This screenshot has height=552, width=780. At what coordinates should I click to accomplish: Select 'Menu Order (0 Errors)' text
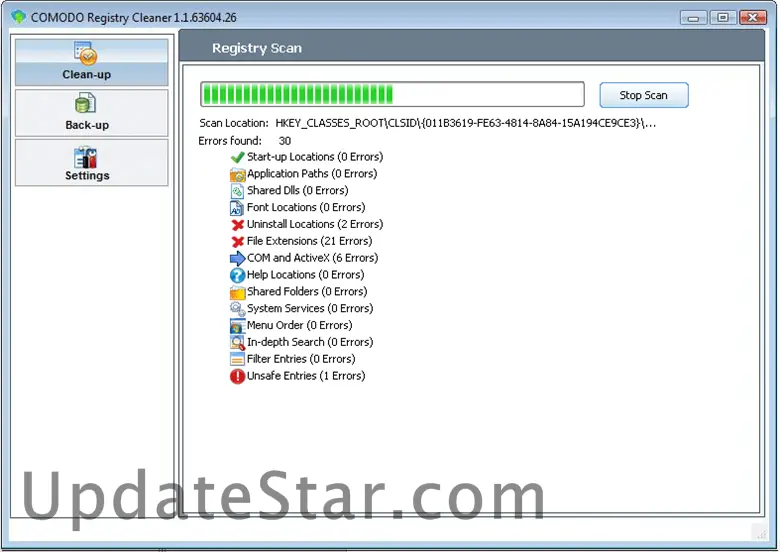(x=299, y=326)
